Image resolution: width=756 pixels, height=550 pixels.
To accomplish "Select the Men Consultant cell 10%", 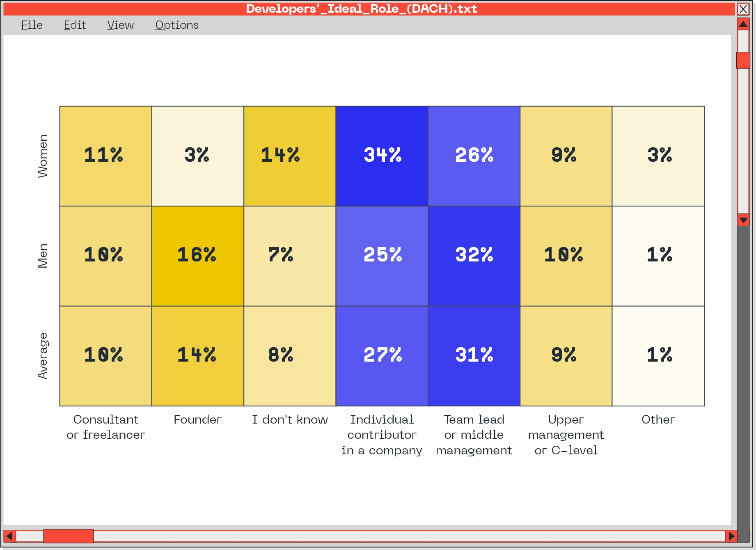I will pyautogui.click(x=105, y=256).
